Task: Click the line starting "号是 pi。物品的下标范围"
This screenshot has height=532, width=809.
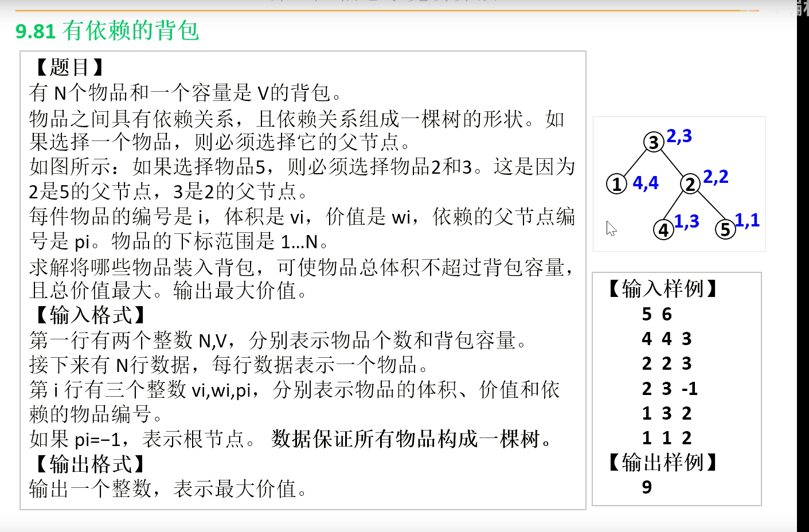Action: [180, 241]
